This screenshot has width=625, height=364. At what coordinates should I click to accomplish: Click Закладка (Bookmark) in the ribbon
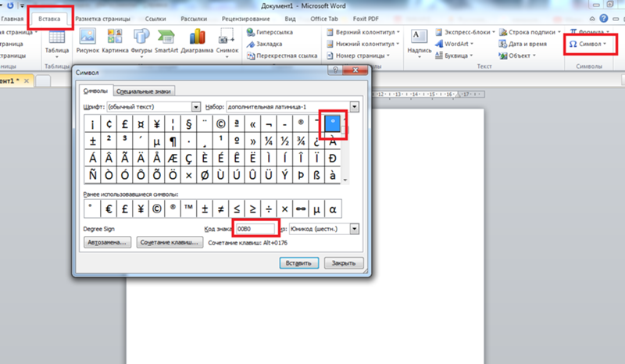coord(264,44)
